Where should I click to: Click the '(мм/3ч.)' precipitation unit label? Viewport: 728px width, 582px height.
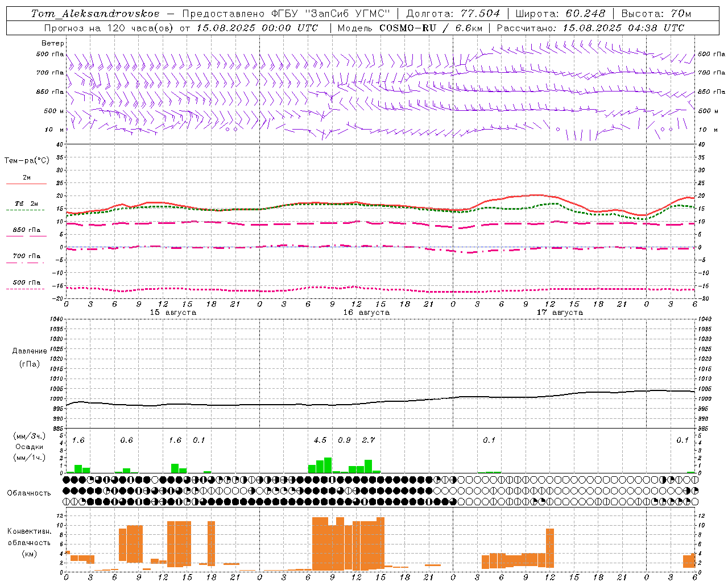tap(29, 436)
